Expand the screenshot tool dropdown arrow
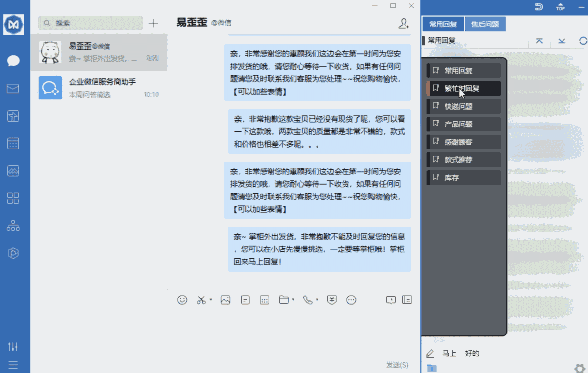 [211, 301]
